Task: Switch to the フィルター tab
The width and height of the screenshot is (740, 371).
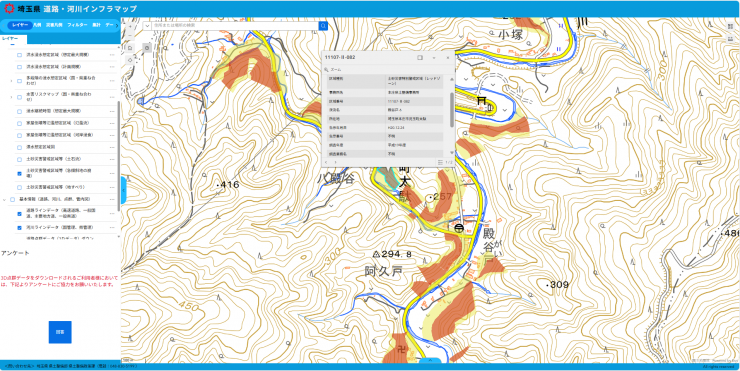Action: pyautogui.click(x=77, y=25)
